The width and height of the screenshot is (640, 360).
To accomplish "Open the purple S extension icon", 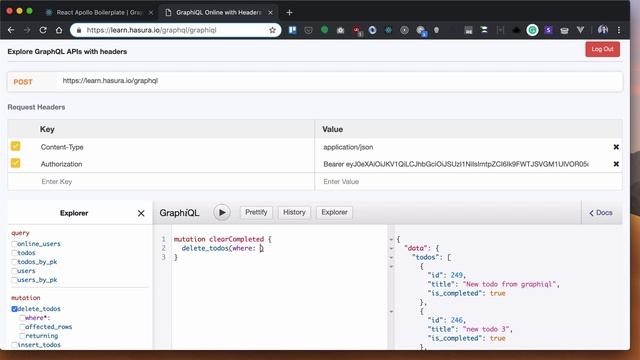I will [x=548, y=30].
